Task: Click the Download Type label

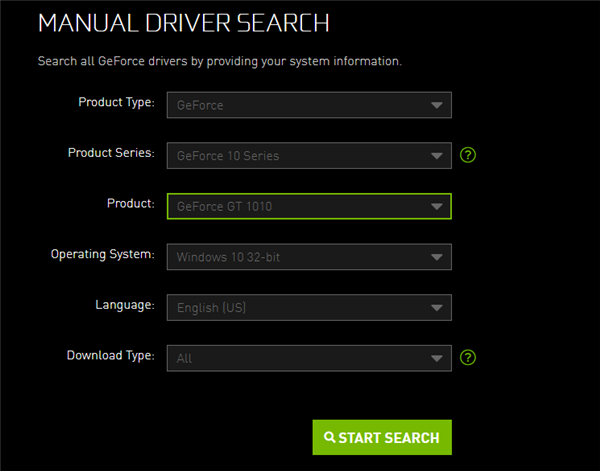Action: (x=110, y=355)
